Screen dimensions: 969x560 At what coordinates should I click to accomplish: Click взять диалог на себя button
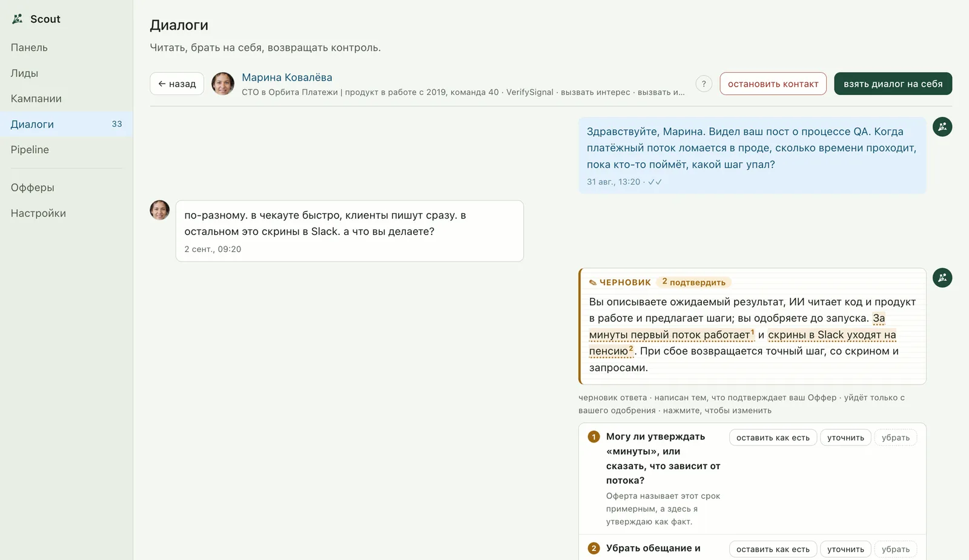893,84
